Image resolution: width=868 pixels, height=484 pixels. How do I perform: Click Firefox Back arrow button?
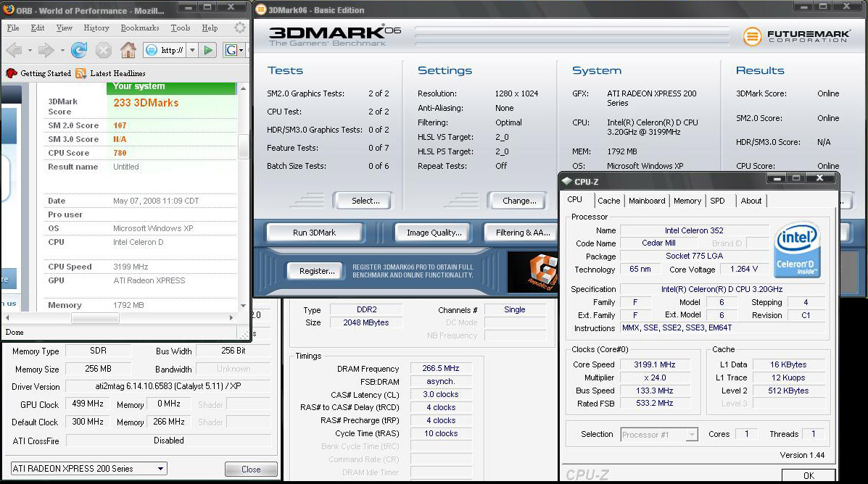point(14,50)
